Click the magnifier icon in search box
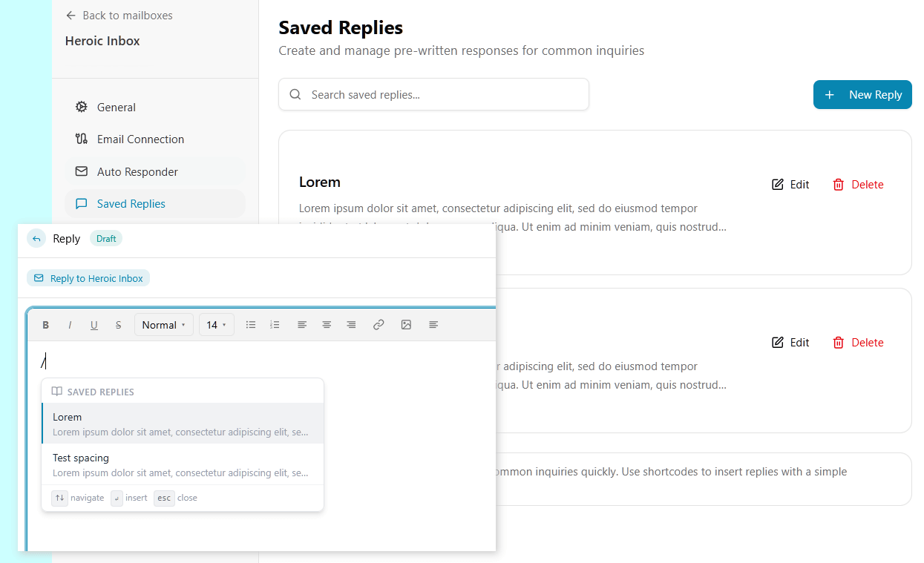 (x=295, y=94)
